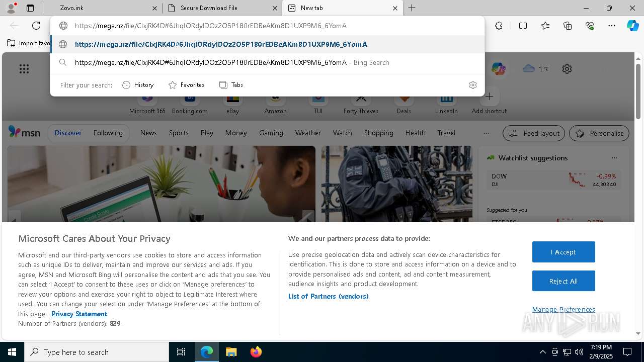
Task: Click the Feed layout button
Action: pos(534,133)
